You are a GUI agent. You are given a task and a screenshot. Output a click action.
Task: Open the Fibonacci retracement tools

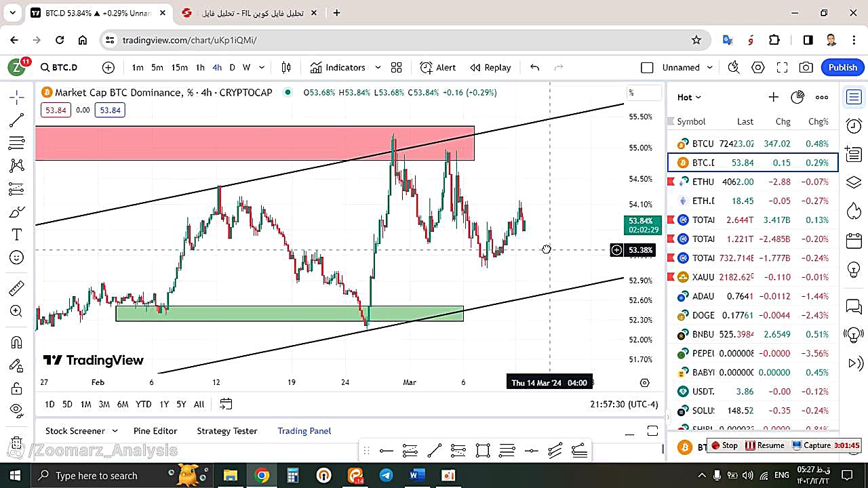tap(17, 143)
